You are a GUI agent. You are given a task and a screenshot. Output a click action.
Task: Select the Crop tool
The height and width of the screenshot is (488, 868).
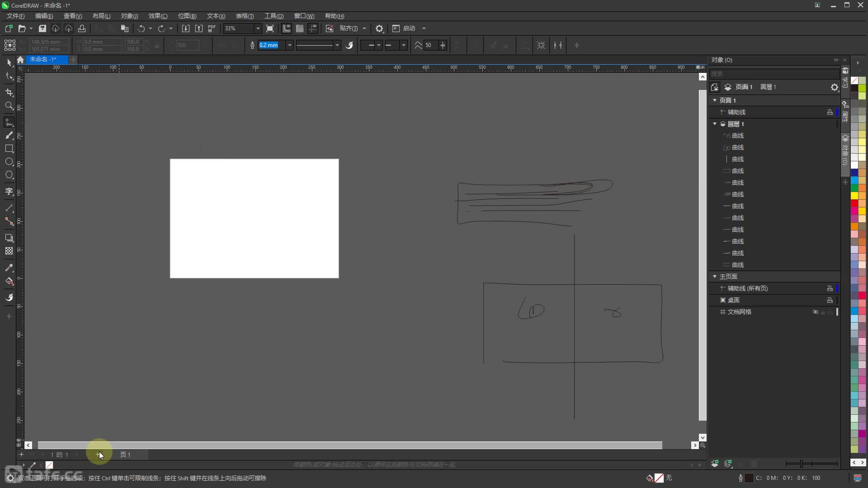pyautogui.click(x=9, y=92)
